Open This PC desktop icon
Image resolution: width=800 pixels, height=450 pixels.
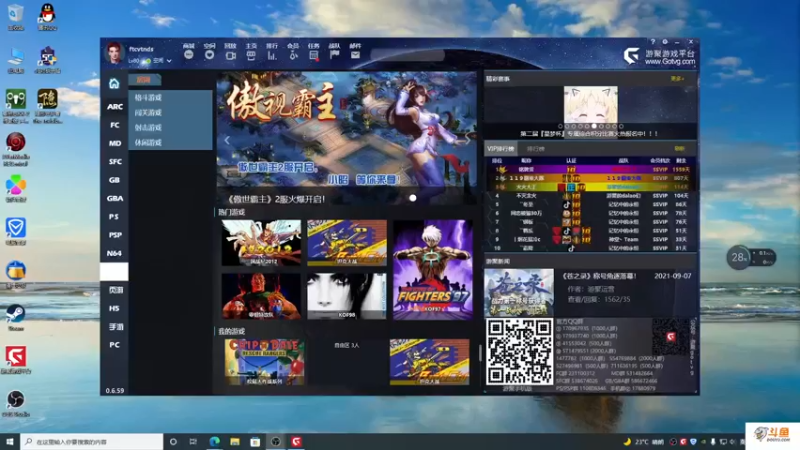click(x=16, y=60)
